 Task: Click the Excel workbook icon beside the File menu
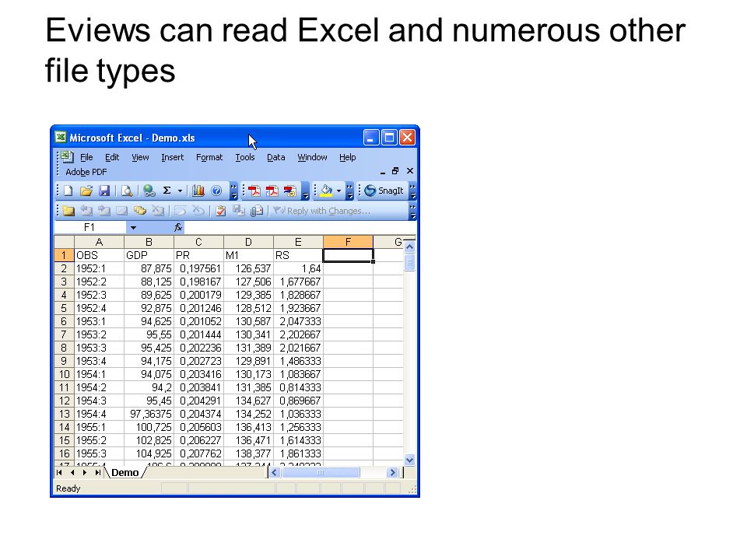click(67, 156)
